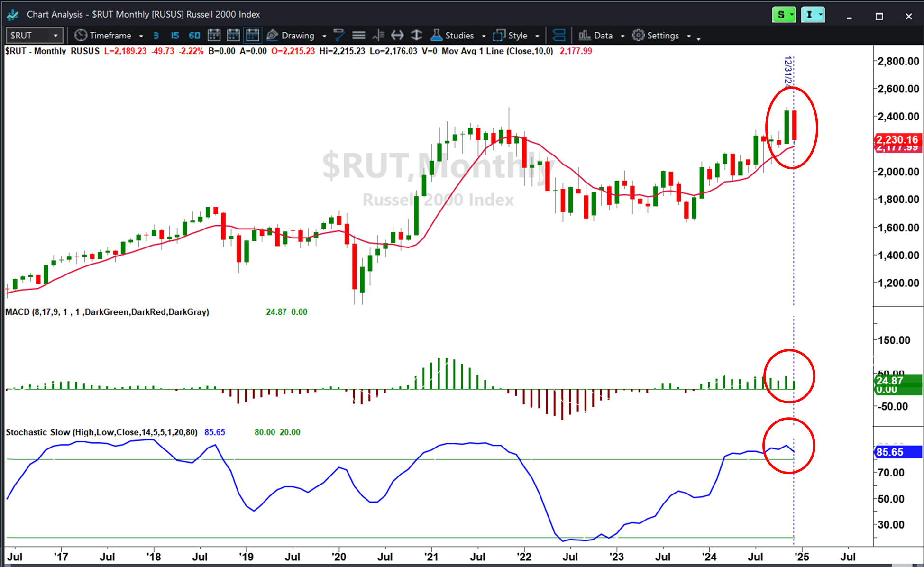Click the horizontal expand arrows icon

(x=397, y=35)
